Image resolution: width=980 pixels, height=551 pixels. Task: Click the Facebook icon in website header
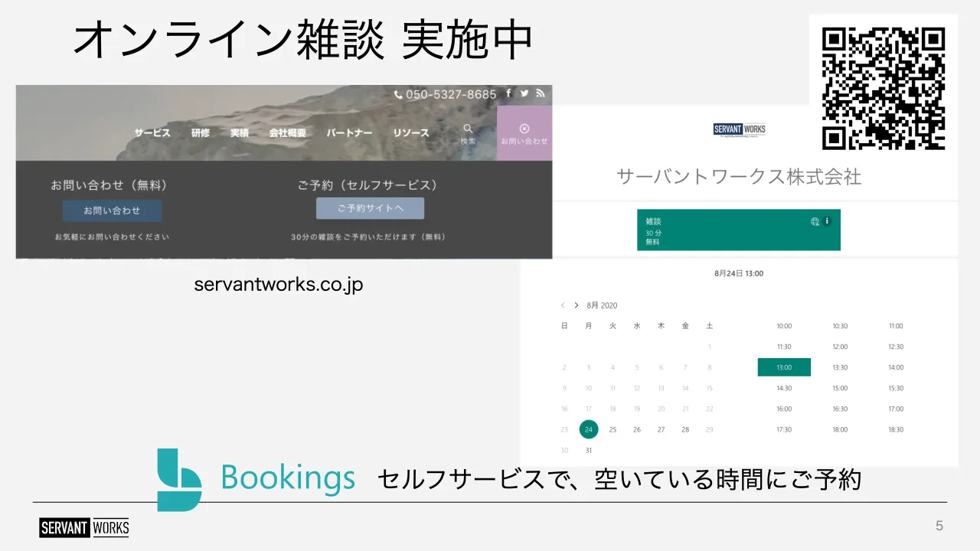click(x=509, y=93)
